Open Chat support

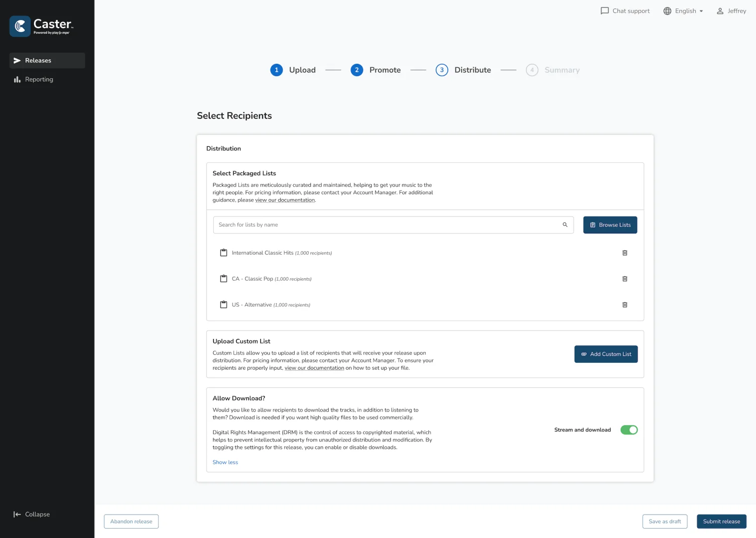[x=625, y=11]
